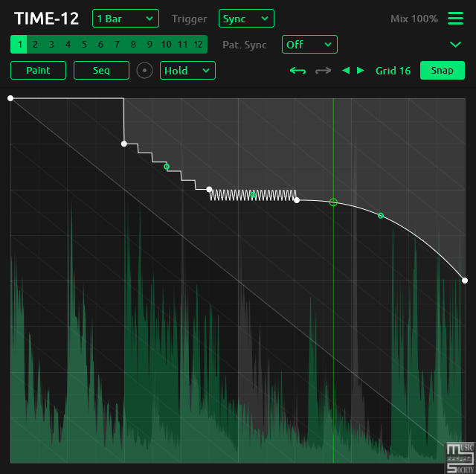Open the Trigger Sync dropdown
476x474 pixels.
coord(246,19)
